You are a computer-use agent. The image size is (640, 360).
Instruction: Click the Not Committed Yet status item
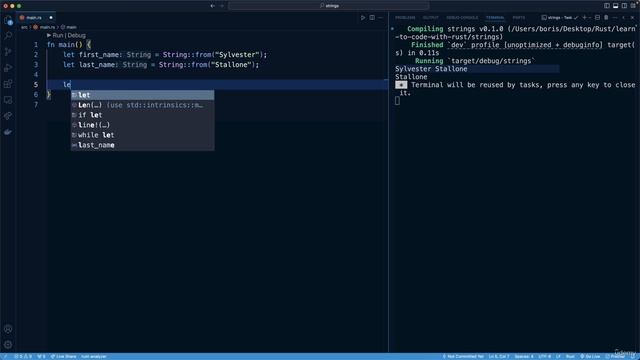coord(463,356)
